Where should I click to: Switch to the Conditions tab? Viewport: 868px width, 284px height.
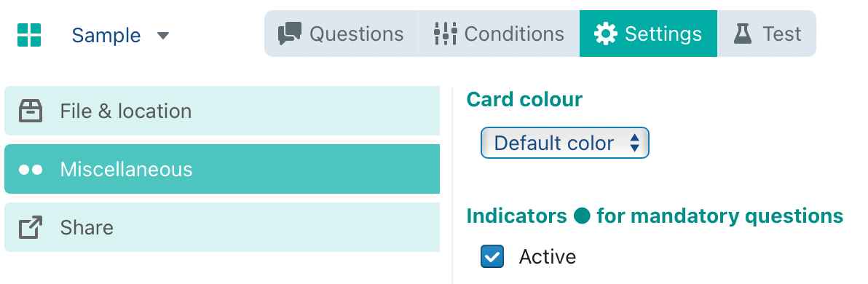click(499, 33)
